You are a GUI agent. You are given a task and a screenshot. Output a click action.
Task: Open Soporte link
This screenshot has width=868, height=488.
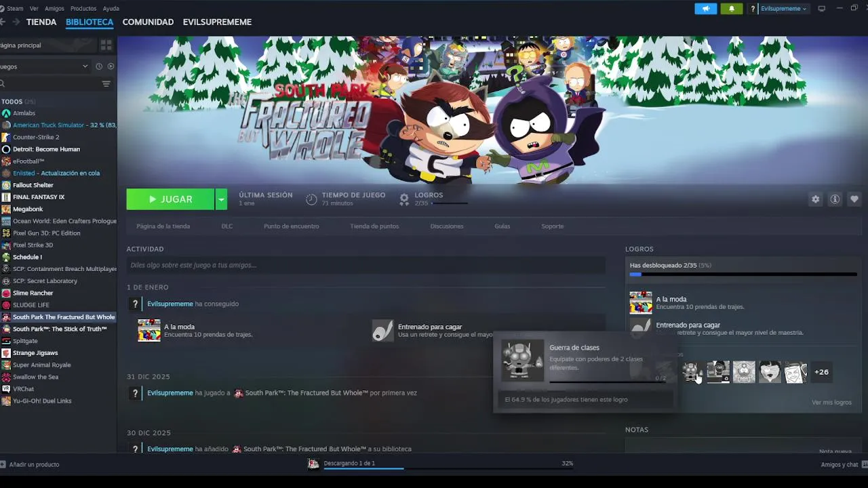pos(553,226)
